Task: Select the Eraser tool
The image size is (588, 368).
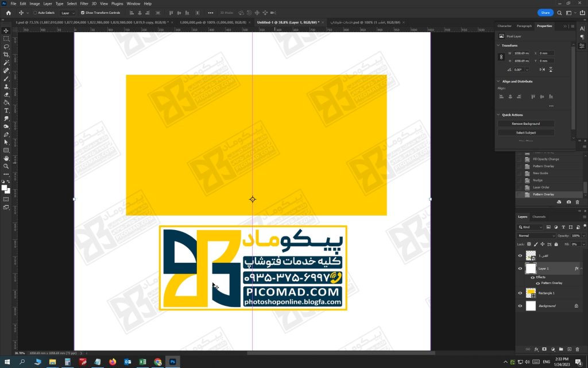Action: (6, 95)
